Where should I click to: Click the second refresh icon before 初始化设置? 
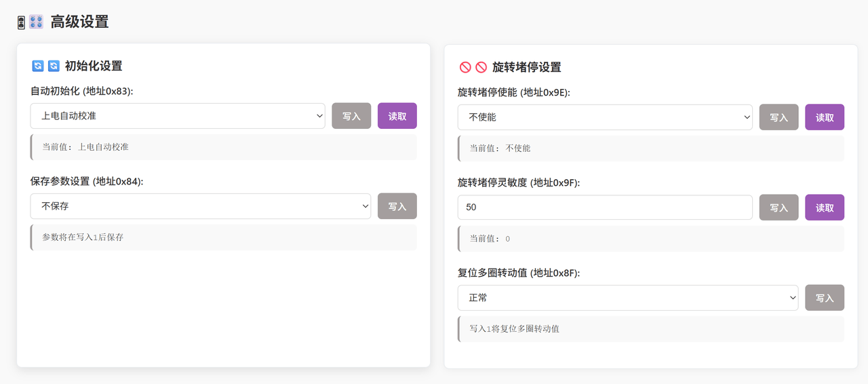(x=54, y=66)
